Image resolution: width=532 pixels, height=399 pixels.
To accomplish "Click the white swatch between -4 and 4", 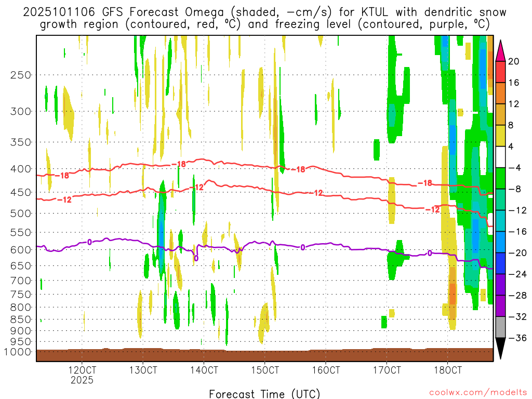I will pos(500,157).
